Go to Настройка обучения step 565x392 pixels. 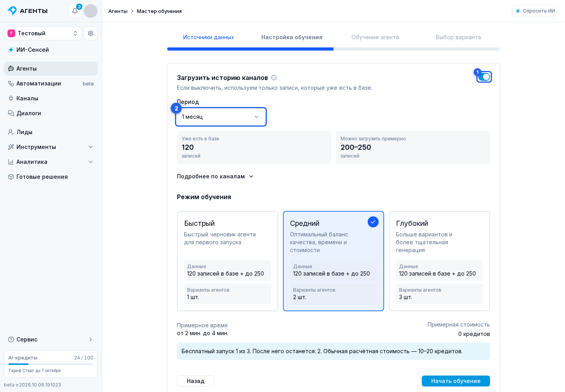tap(292, 37)
